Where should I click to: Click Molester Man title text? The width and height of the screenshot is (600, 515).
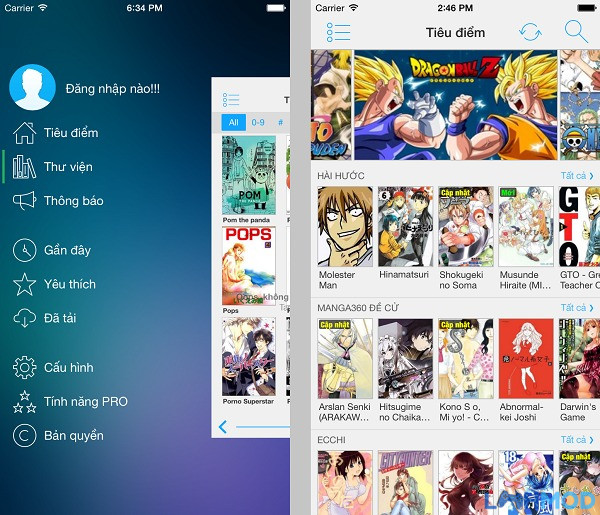click(337, 280)
